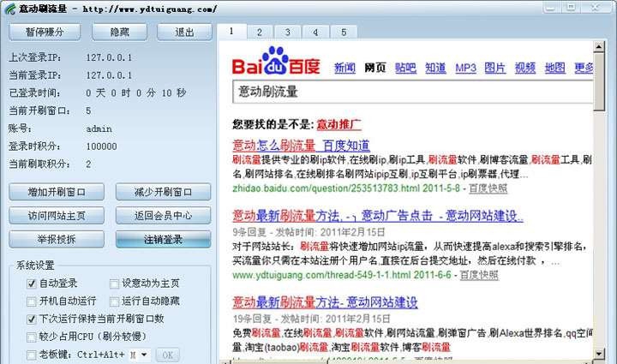Open Baidu 图片 link
This screenshot has height=364, width=617.
pos(494,68)
